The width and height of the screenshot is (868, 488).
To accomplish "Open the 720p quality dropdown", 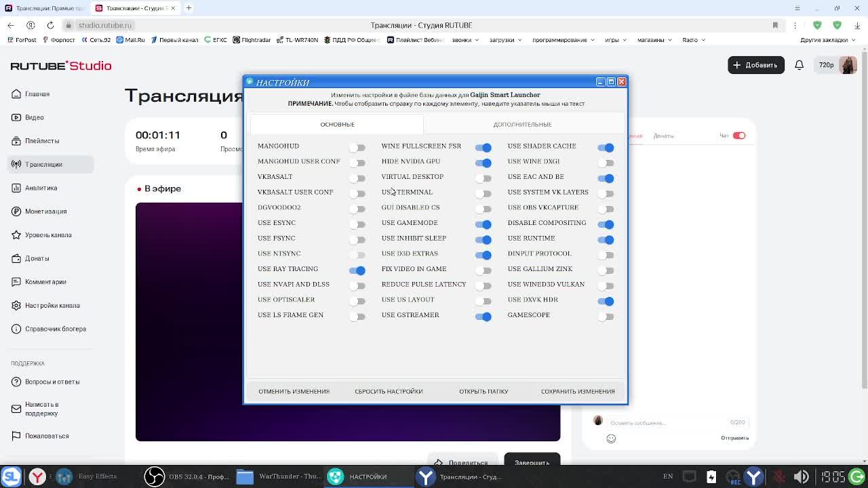I will tap(826, 65).
